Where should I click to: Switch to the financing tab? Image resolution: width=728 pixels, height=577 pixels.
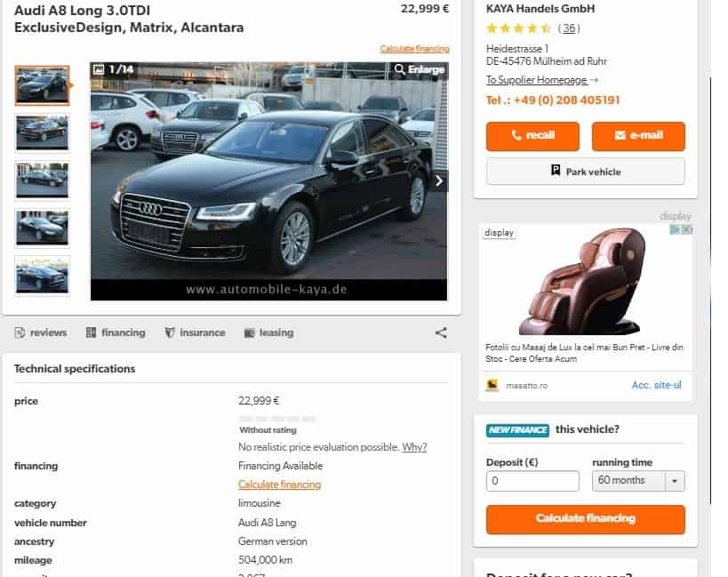point(116,332)
